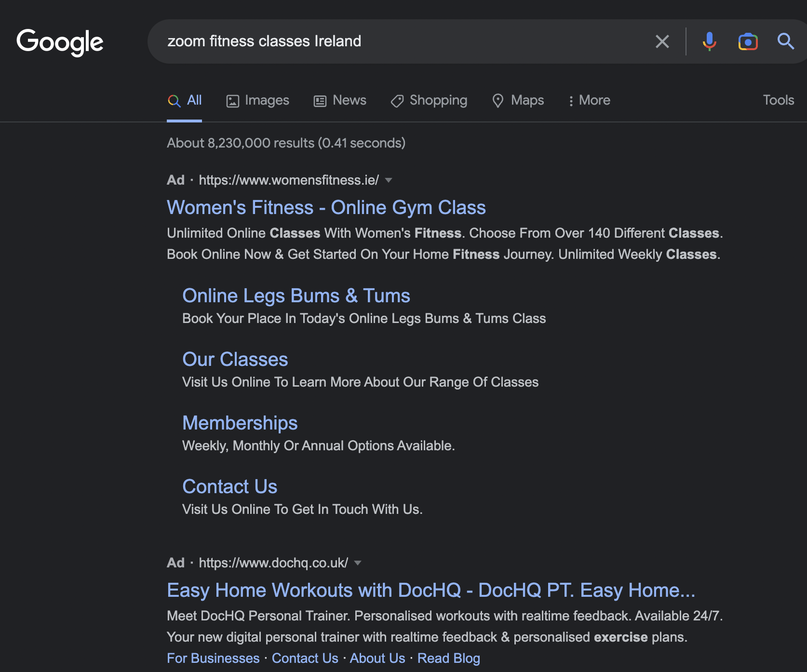Start voice search with microphone icon
This screenshot has height=672, width=807.
pyautogui.click(x=709, y=41)
